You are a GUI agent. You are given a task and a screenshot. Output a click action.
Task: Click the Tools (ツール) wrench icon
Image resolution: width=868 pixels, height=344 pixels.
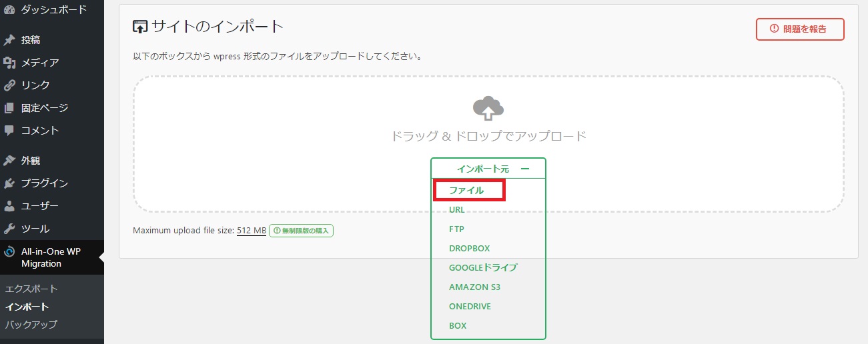[9, 229]
